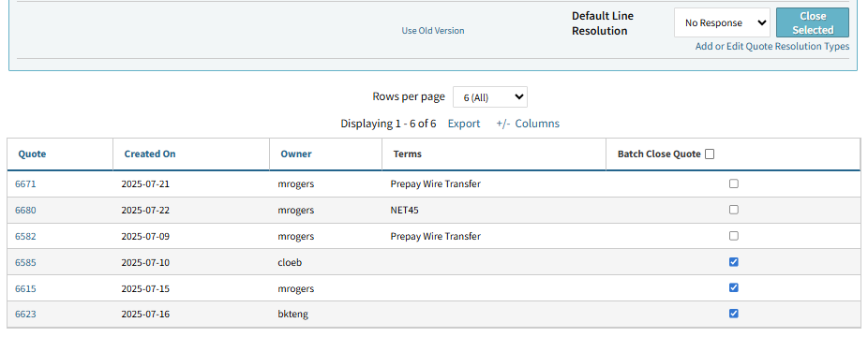The width and height of the screenshot is (868, 337).
Task: Click owner cloeb in the table
Action: coord(290,263)
